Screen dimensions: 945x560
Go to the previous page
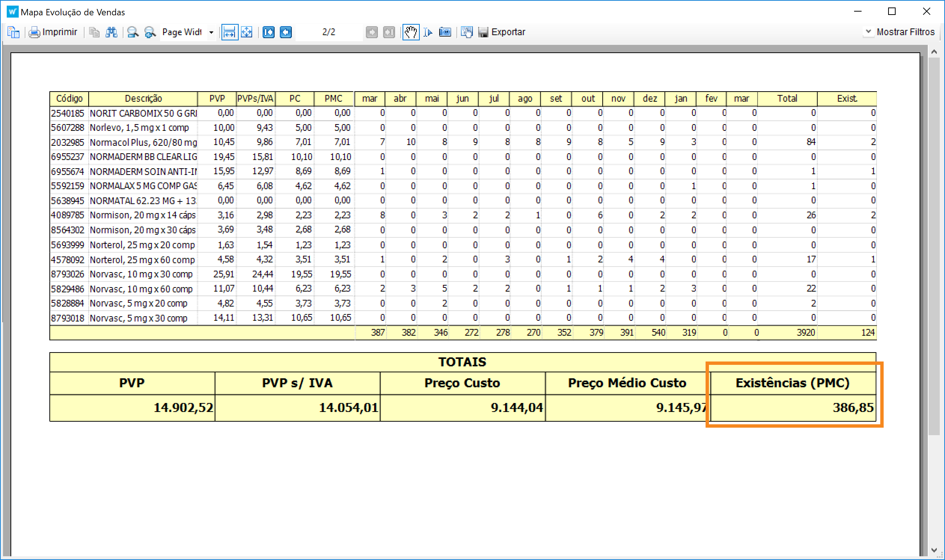click(x=286, y=32)
